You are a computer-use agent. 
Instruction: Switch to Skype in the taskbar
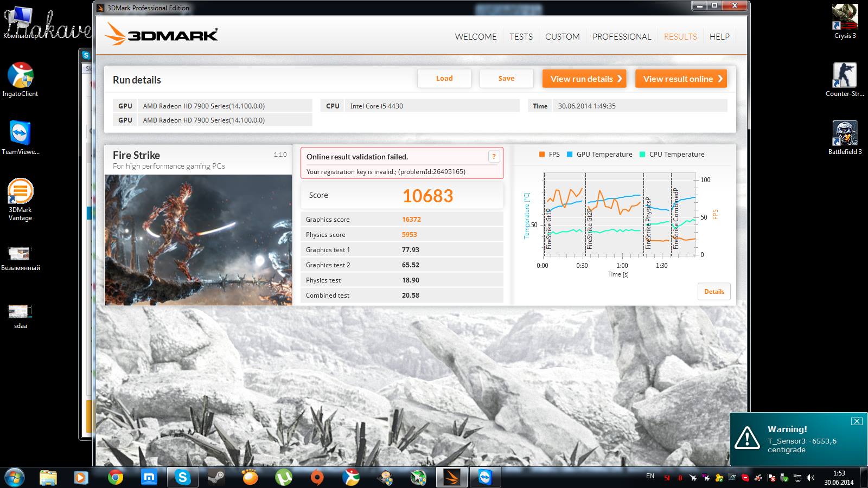point(182,478)
